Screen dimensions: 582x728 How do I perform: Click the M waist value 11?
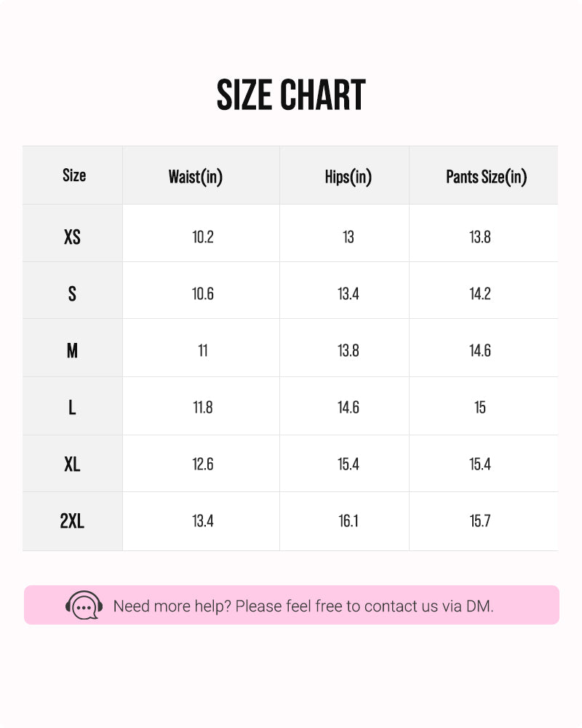(202, 350)
